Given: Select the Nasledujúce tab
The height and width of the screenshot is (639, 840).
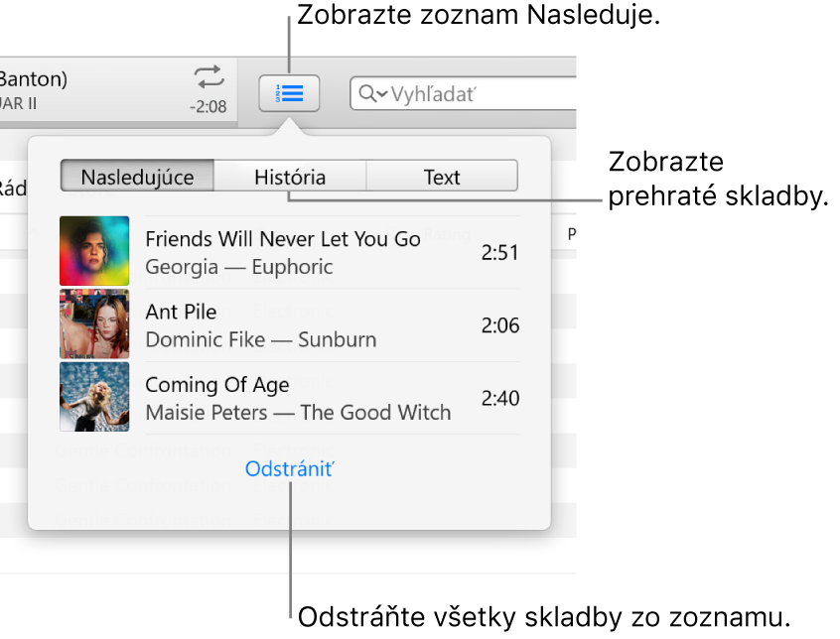Looking at the screenshot, I should (x=138, y=178).
